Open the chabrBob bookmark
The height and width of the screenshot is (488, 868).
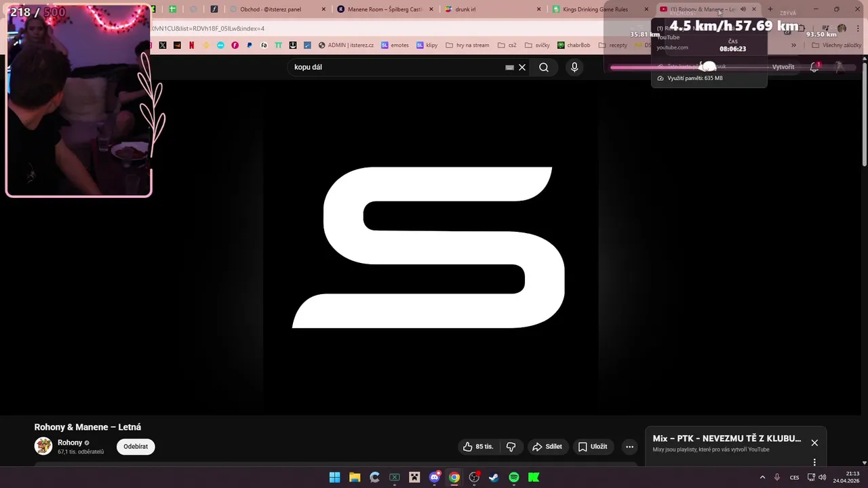click(x=574, y=45)
